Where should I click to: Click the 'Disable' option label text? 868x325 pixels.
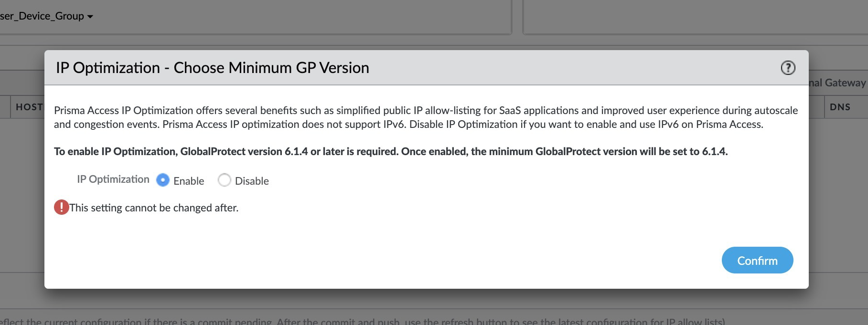(252, 181)
